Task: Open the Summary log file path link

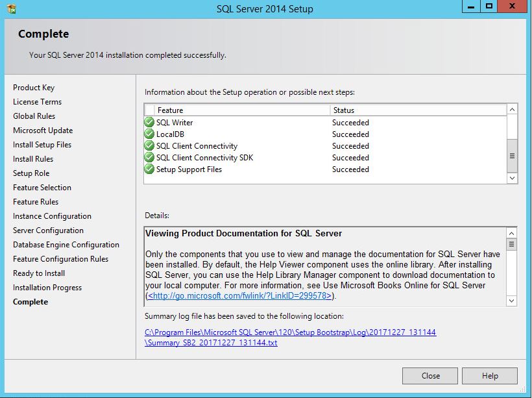Action: click(291, 337)
